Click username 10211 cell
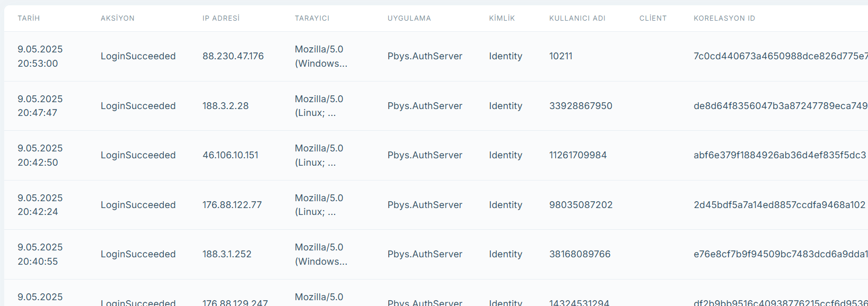The height and width of the screenshot is (306, 868). [x=560, y=56]
